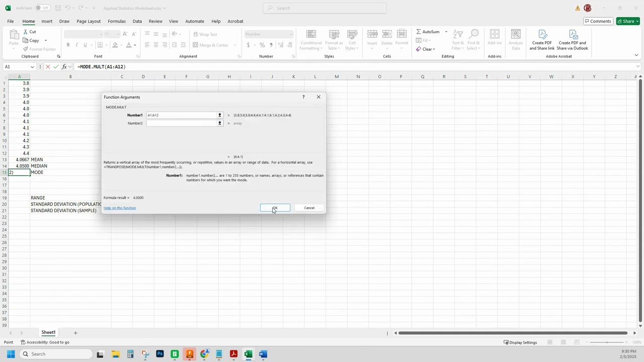
Task: Open Find & Select menu
Action: (x=473, y=40)
